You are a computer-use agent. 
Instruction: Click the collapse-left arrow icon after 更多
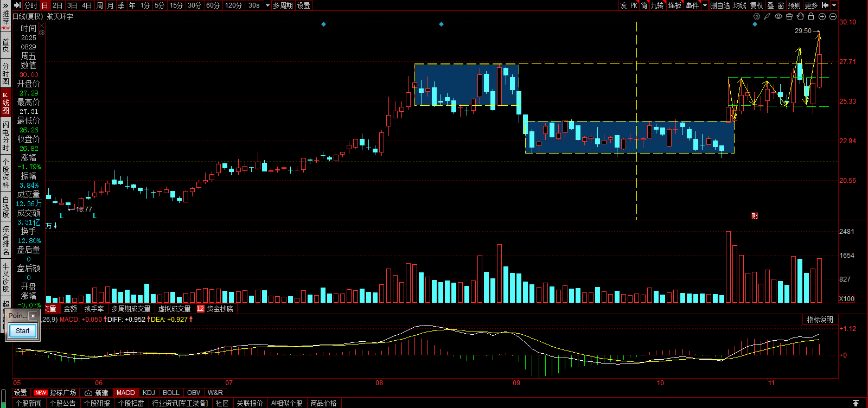tap(825, 5)
